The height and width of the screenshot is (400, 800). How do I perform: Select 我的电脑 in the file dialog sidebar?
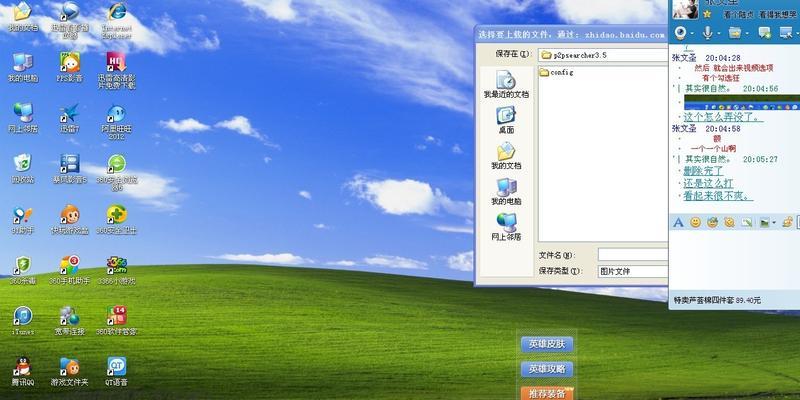click(x=506, y=191)
